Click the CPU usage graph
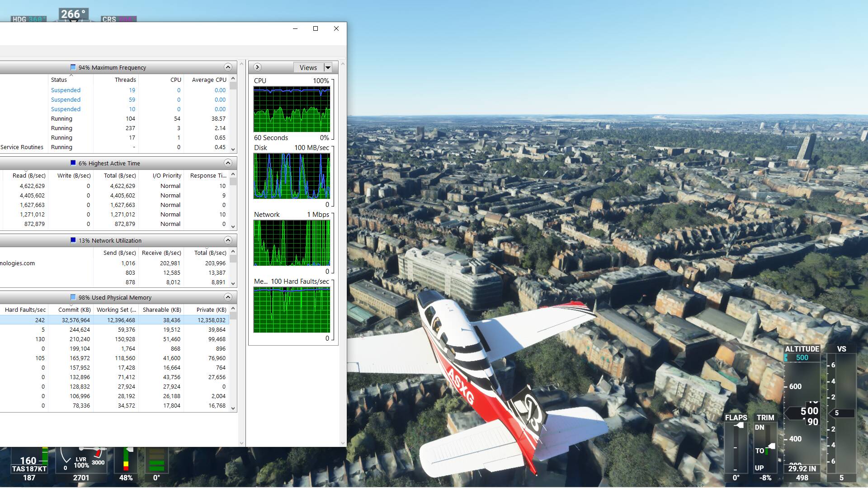 (292, 109)
